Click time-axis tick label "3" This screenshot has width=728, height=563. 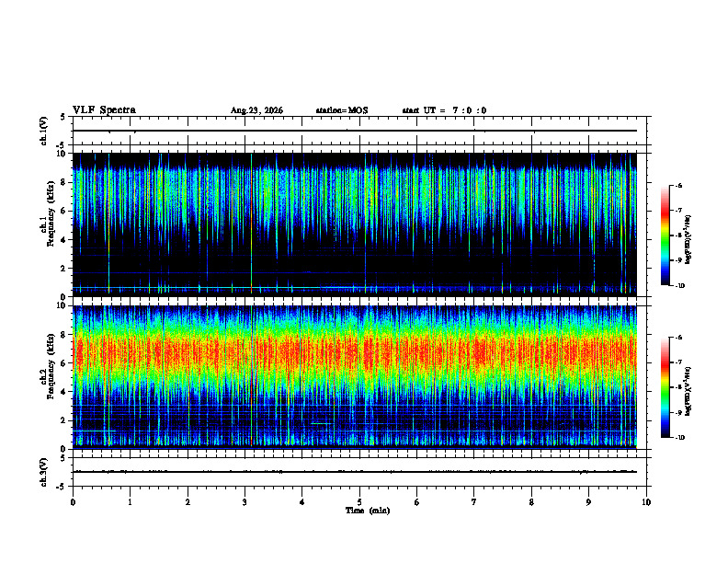245,502
